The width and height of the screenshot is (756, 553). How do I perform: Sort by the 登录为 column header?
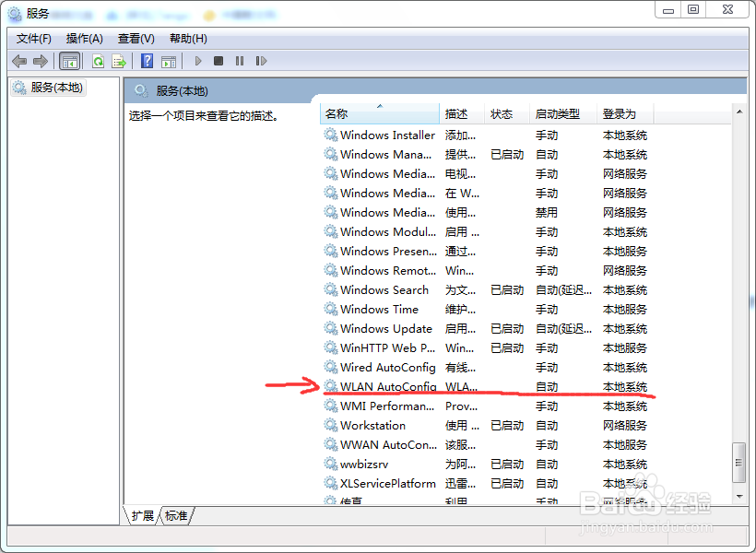625,114
